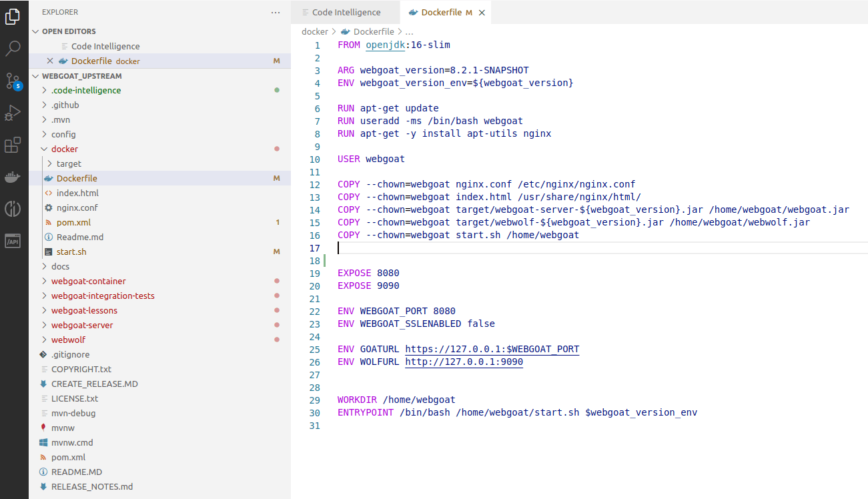Open the Docker view icon
The width and height of the screenshot is (868, 499).
(x=13, y=177)
